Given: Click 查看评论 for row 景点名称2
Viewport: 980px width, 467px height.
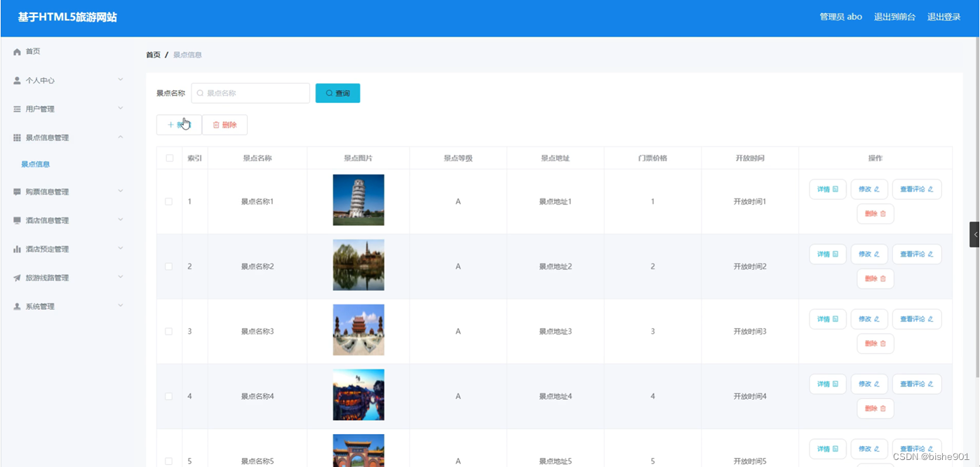Looking at the screenshot, I should click(x=917, y=254).
